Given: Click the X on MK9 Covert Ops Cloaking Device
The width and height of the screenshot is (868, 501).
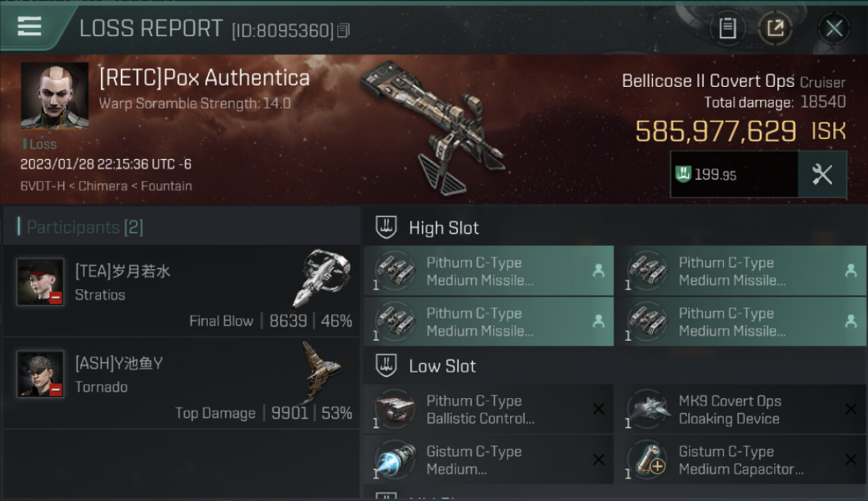Looking at the screenshot, I should 851,409.
